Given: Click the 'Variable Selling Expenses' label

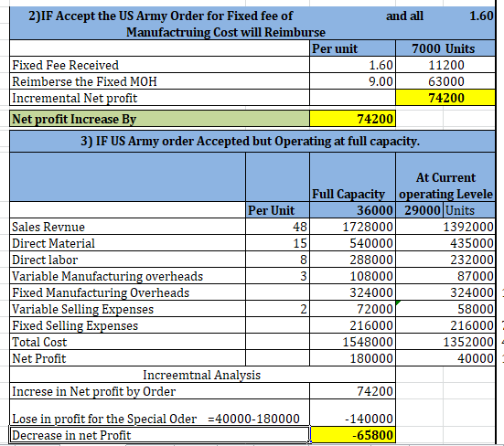Looking at the screenshot, I should [128, 309].
